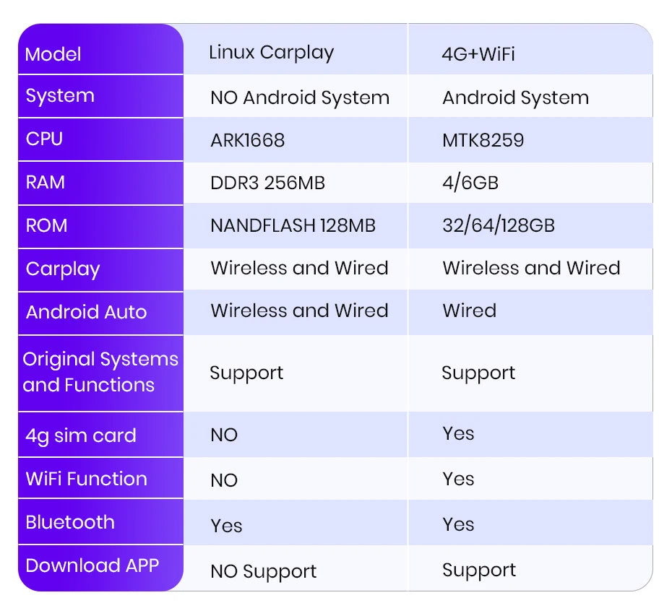The image size is (672, 616).
Task: Click the System row label
Action: [60, 96]
